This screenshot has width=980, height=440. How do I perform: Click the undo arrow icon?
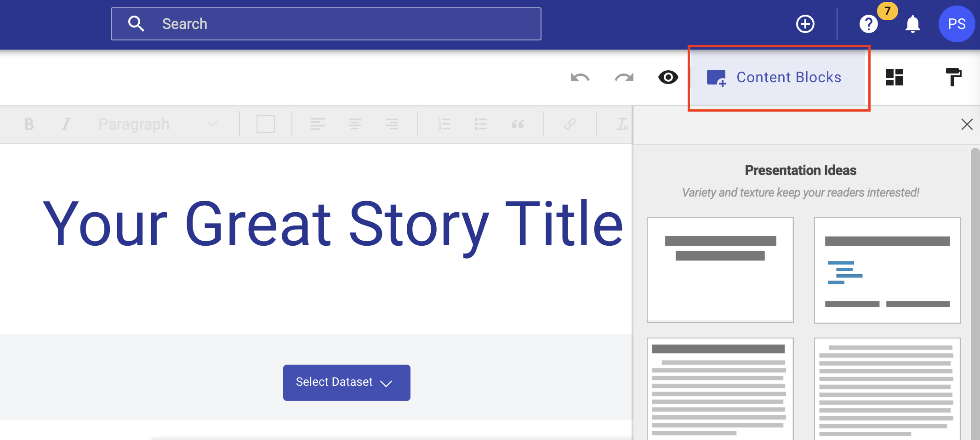[580, 77]
